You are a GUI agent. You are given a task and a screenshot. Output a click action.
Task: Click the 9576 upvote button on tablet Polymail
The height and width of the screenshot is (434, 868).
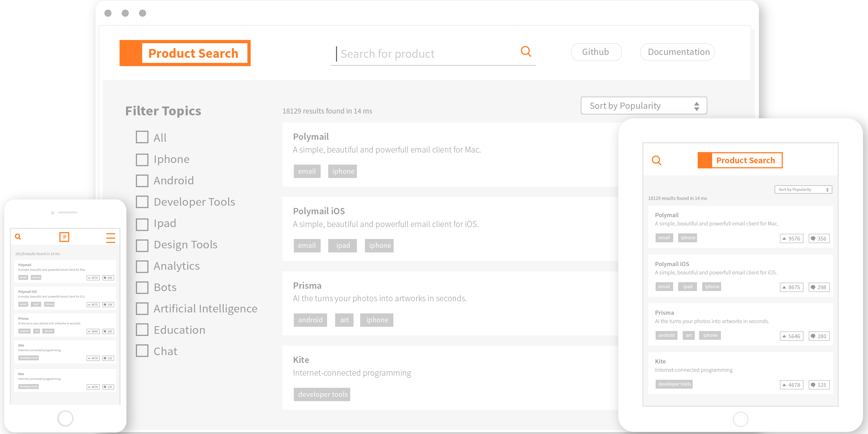click(x=791, y=238)
